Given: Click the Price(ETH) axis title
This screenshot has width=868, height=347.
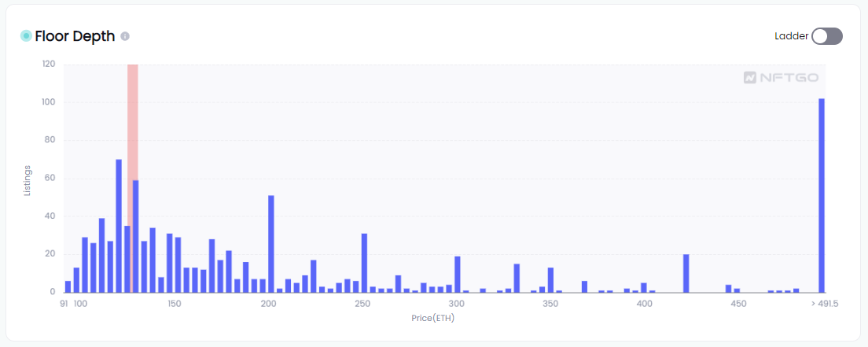Looking at the screenshot, I should [432, 319].
